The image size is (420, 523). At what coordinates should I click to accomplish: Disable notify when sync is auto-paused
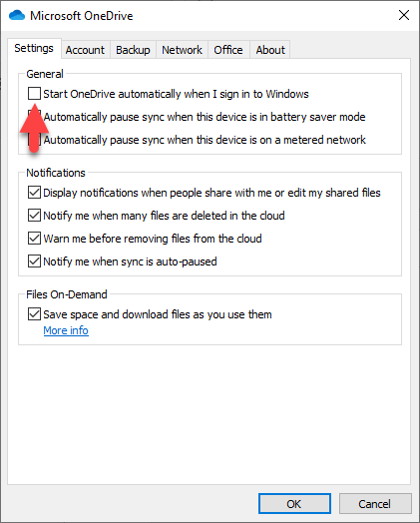pyautogui.click(x=34, y=261)
